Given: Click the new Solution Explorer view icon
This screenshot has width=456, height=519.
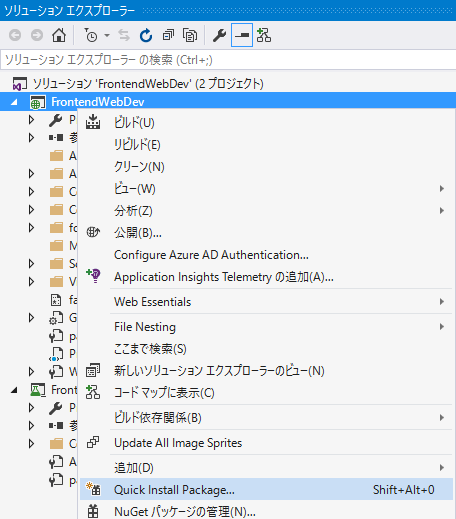Looking at the screenshot, I should [93, 370].
